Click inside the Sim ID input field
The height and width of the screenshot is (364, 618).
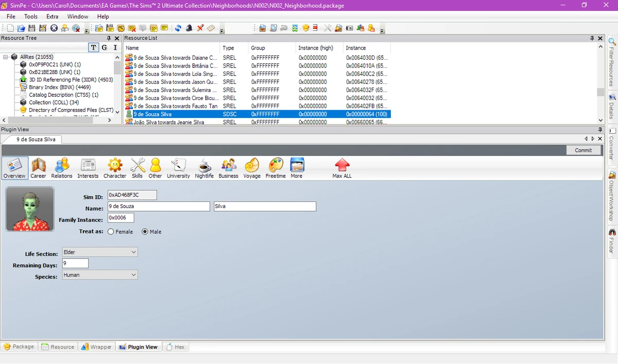[x=131, y=195]
